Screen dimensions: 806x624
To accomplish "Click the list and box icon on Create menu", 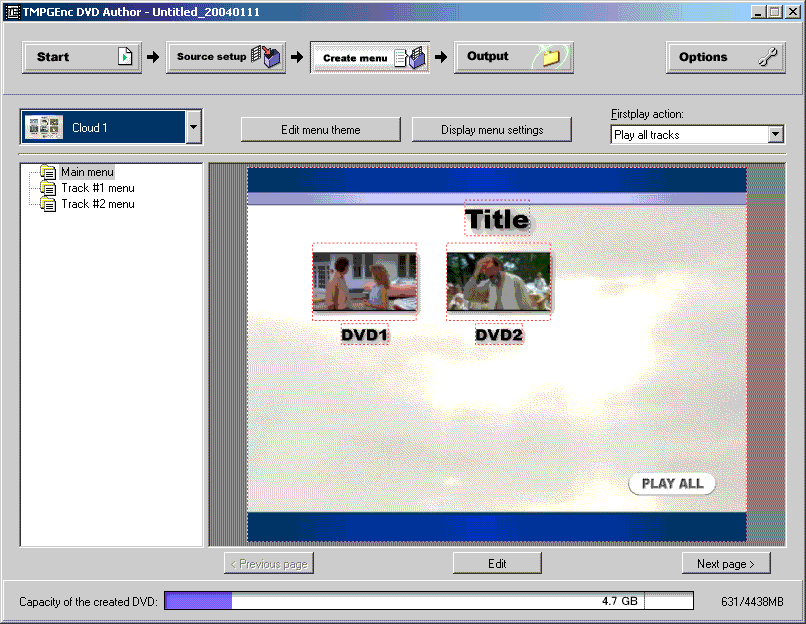I will 410,58.
